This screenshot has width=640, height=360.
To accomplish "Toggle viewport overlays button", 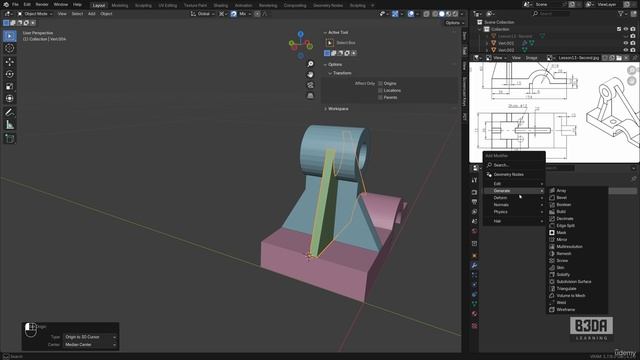I will click(x=411, y=14).
